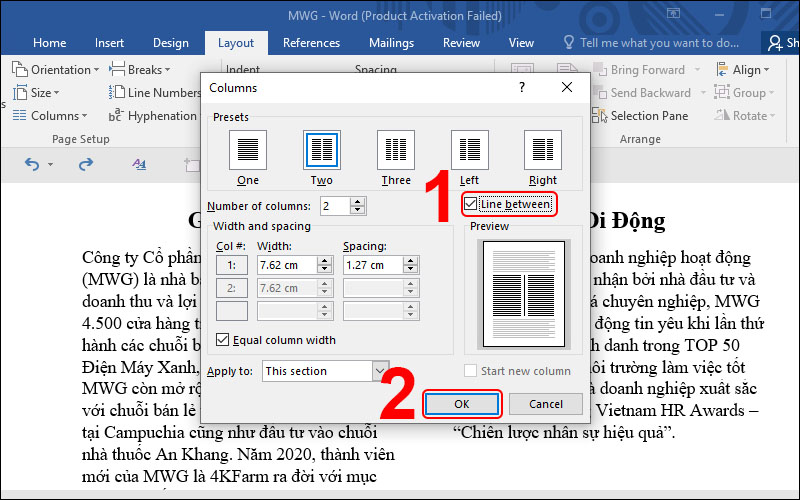Click the lightbulb Tell me icon

pos(568,42)
